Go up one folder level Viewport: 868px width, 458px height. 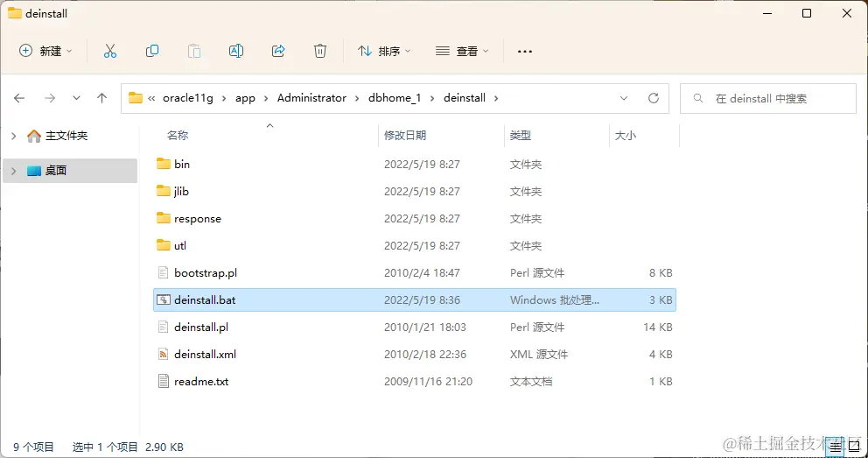point(101,98)
